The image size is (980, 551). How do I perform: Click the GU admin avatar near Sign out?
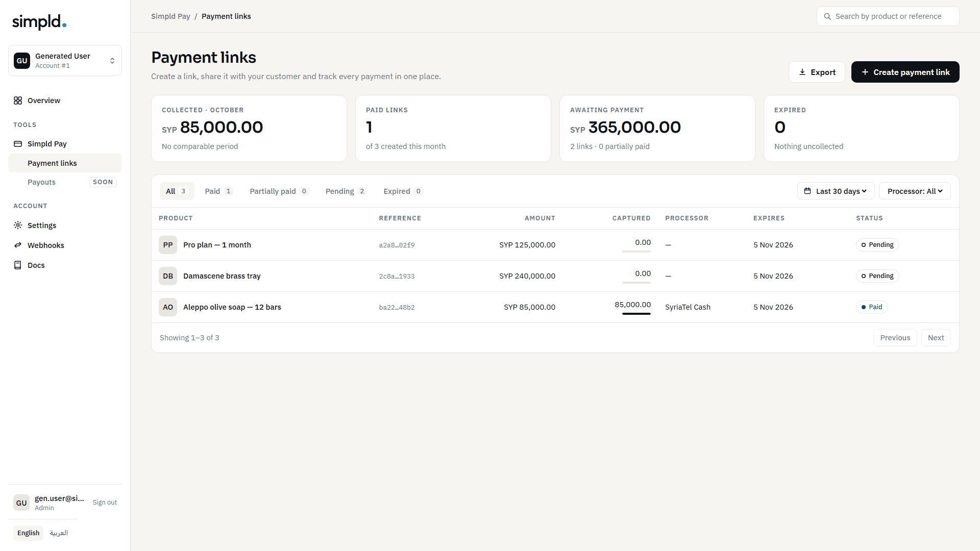21,503
